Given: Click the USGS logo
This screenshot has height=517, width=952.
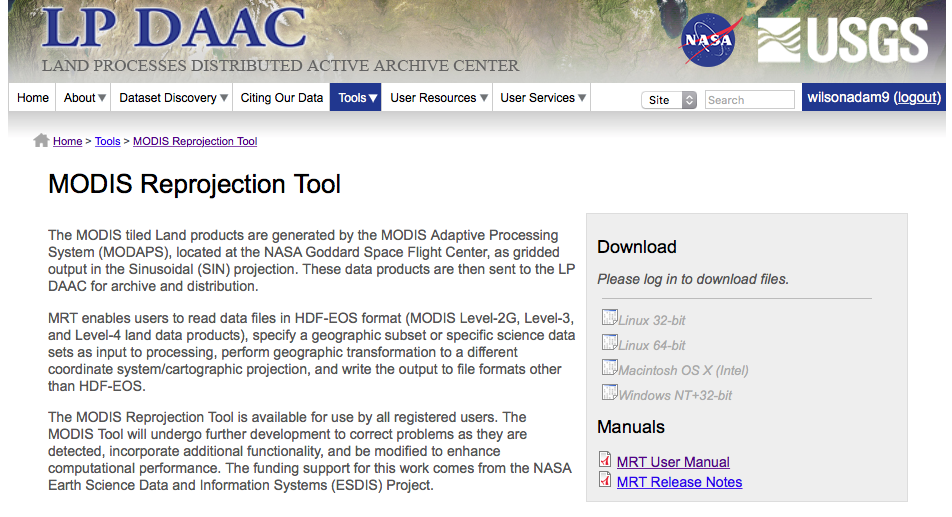Looking at the screenshot, I should 842,40.
